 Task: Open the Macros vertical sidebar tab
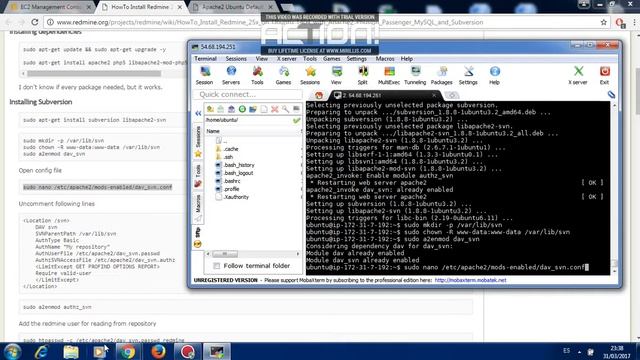[x=198, y=208]
